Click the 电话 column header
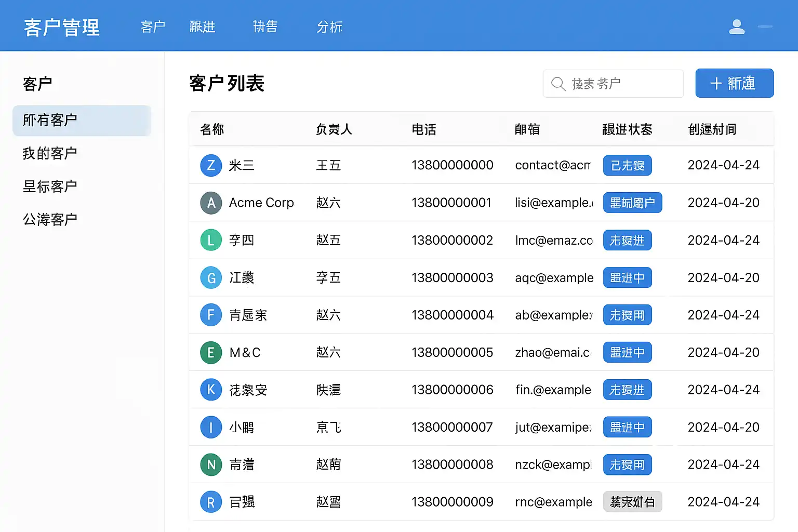This screenshot has width=798, height=532. [423, 129]
